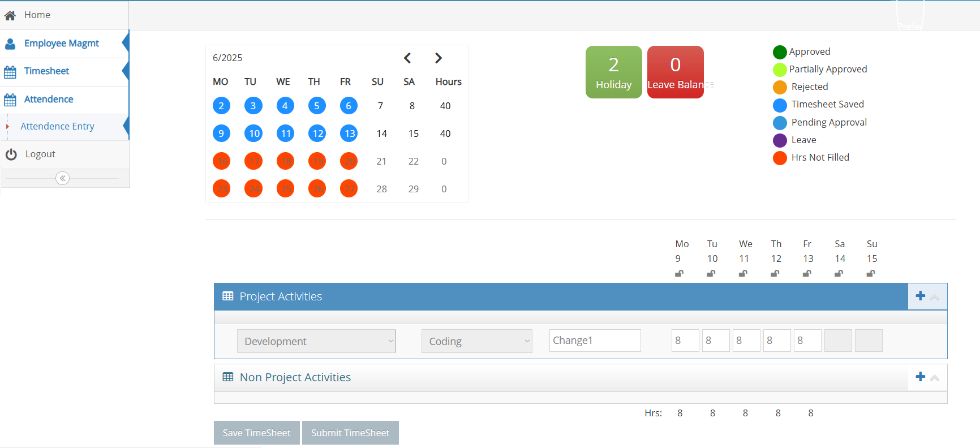The image size is (980, 448).
Task: Open the Coding activity dropdown
Action: point(476,341)
